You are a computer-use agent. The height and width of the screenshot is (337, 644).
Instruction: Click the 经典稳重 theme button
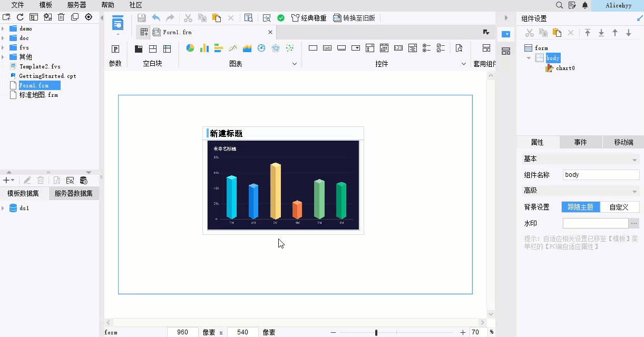pos(309,18)
